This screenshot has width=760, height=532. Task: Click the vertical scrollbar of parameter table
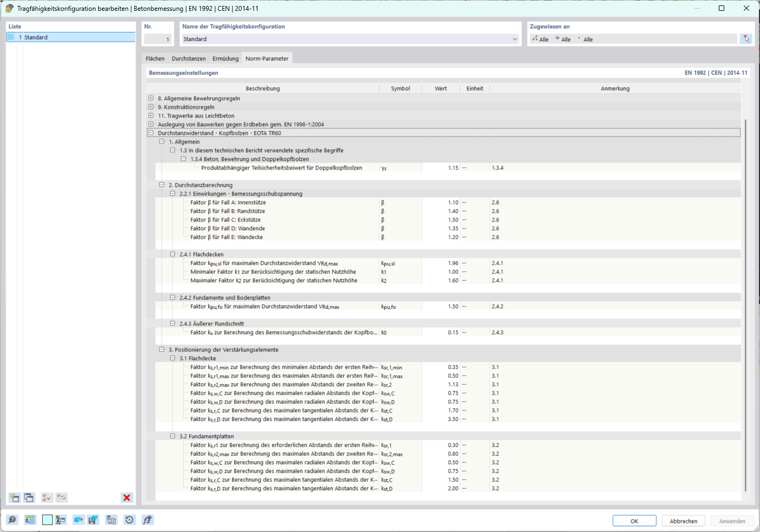point(745,305)
